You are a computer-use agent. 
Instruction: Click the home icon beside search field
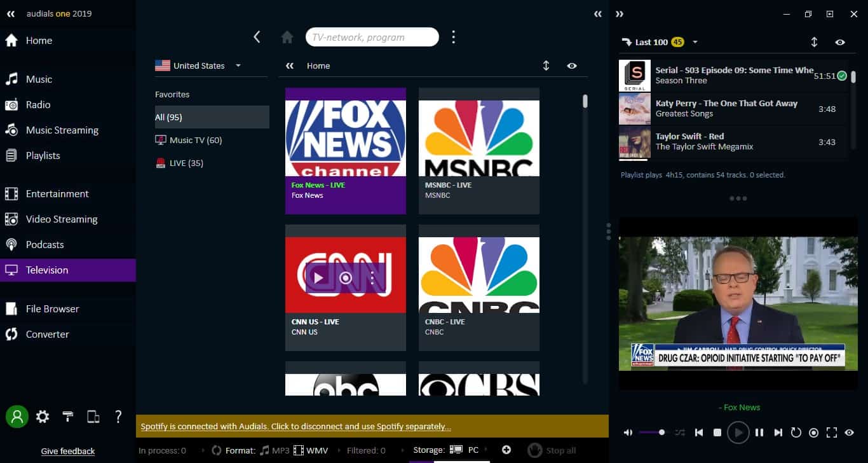click(x=287, y=38)
